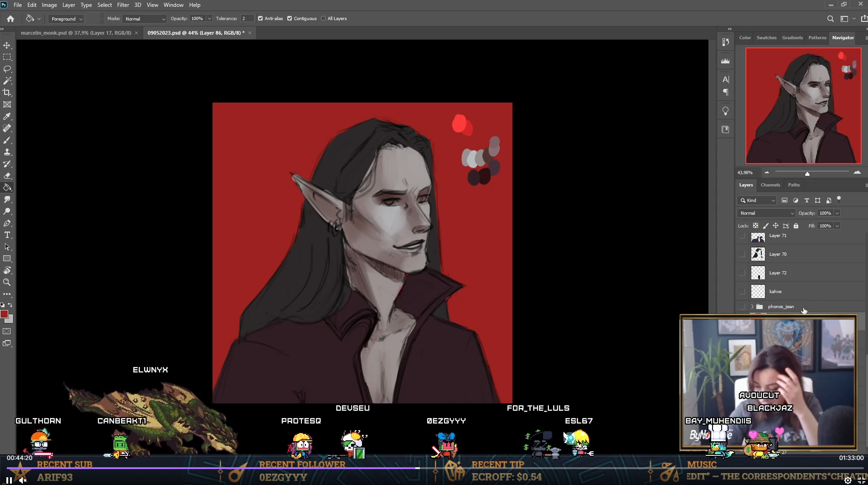This screenshot has height=485, width=868.
Task: Click the Lock all padlock button
Action: 796,226
